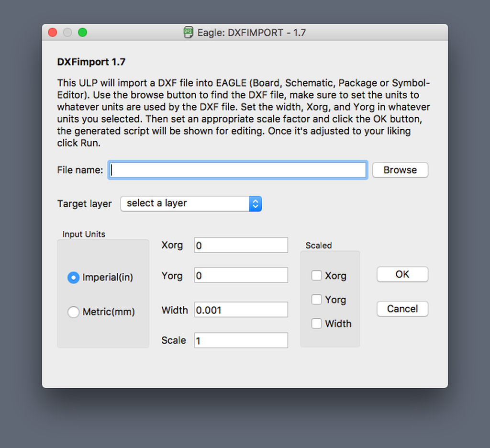
Task: Click the File name label
Action: (80, 170)
